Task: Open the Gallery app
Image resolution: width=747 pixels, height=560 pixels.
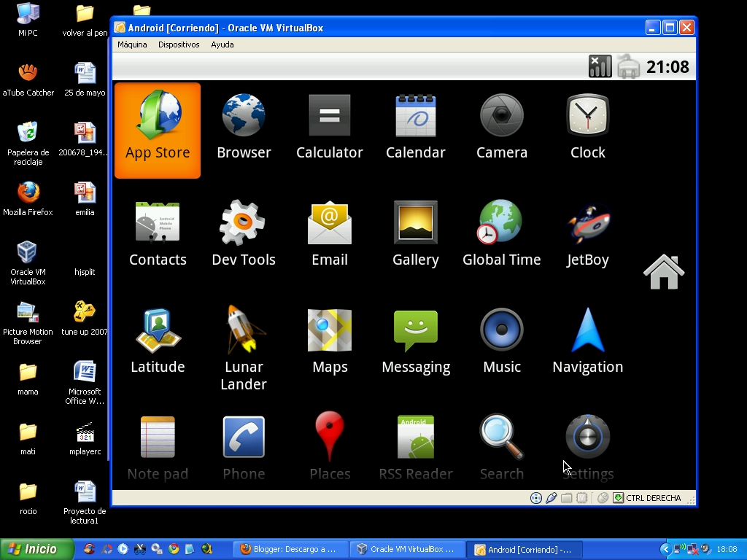Action: coord(415,233)
